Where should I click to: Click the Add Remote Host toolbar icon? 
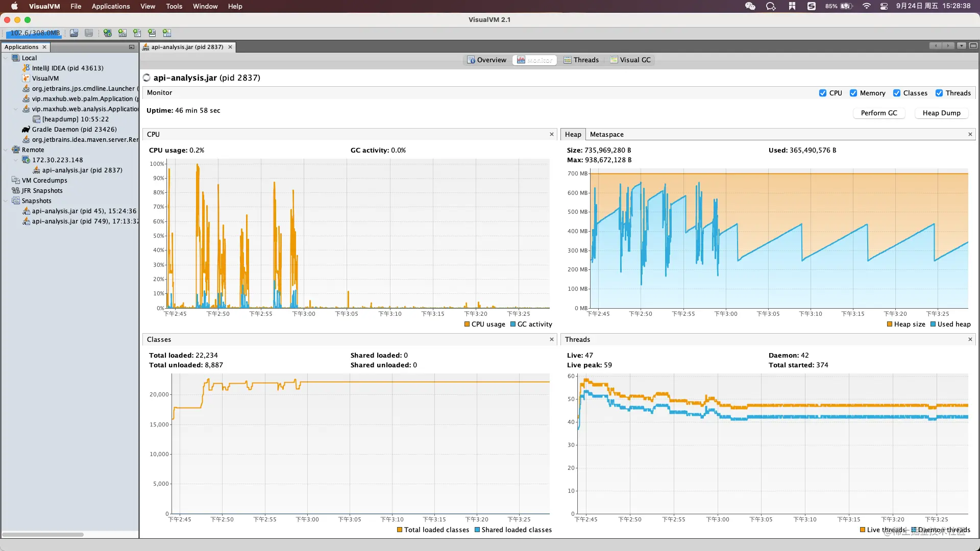[107, 33]
